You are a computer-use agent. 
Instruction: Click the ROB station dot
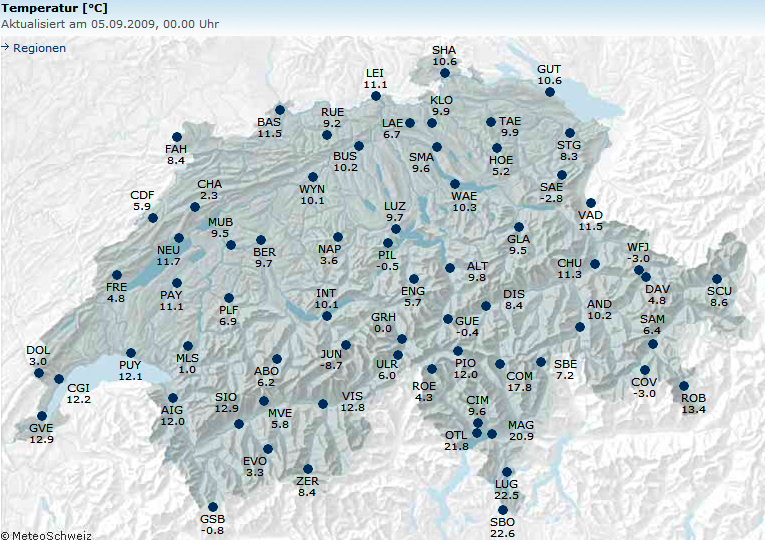click(684, 386)
